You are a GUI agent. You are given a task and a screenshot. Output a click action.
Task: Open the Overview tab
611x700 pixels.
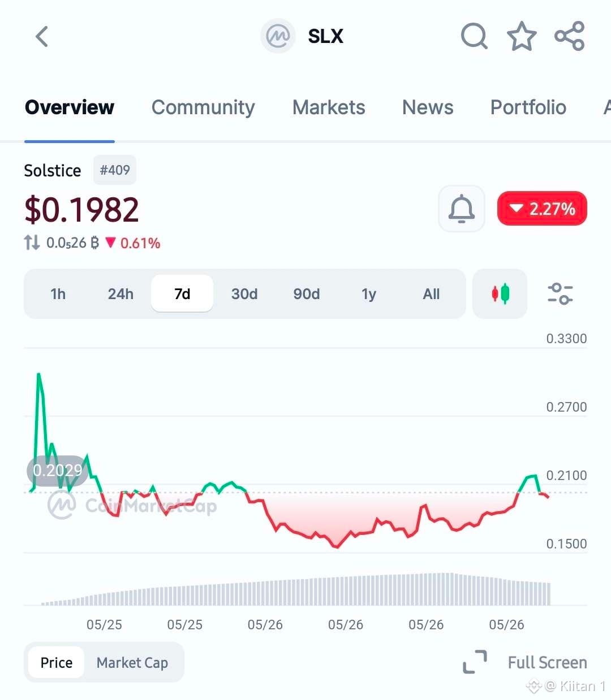pyautogui.click(x=70, y=107)
